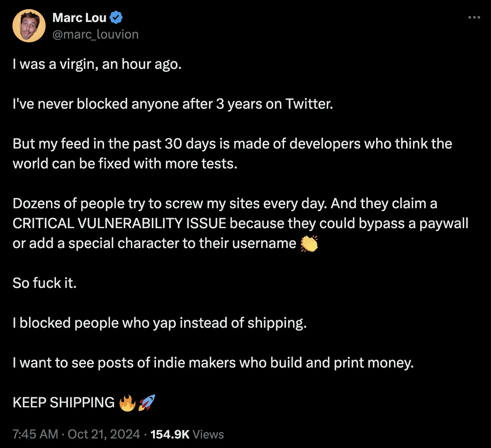Click the sentence about indie makers printing money

(213, 363)
